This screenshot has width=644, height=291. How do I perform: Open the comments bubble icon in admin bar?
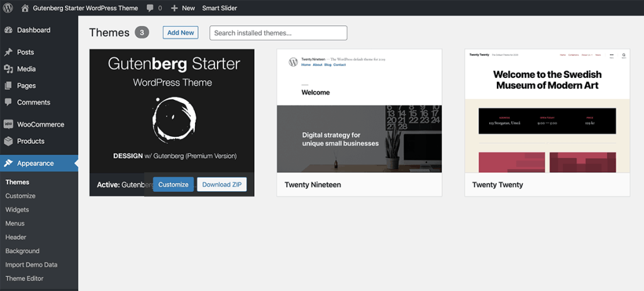(150, 8)
